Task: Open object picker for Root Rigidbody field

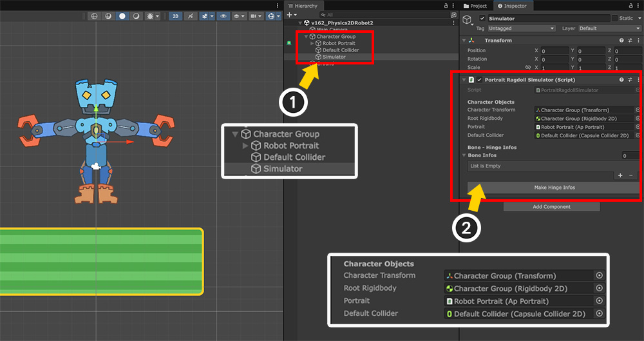Action: click(x=638, y=119)
